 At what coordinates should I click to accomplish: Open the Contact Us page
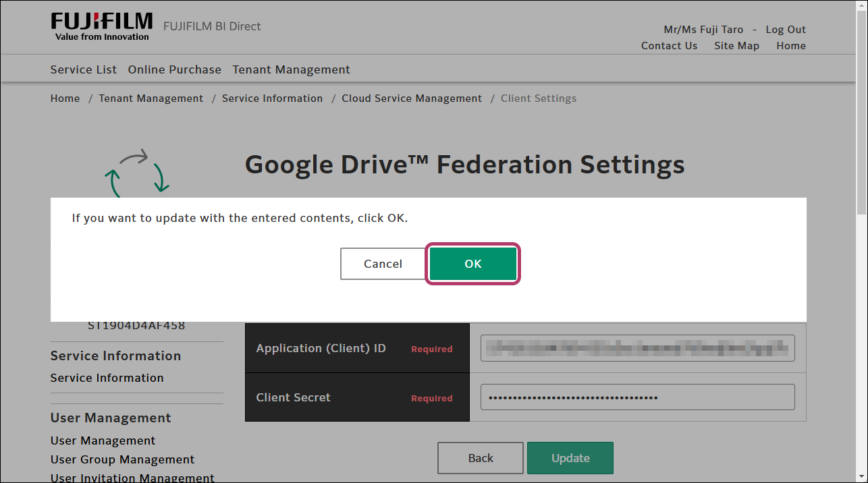click(669, 46)
